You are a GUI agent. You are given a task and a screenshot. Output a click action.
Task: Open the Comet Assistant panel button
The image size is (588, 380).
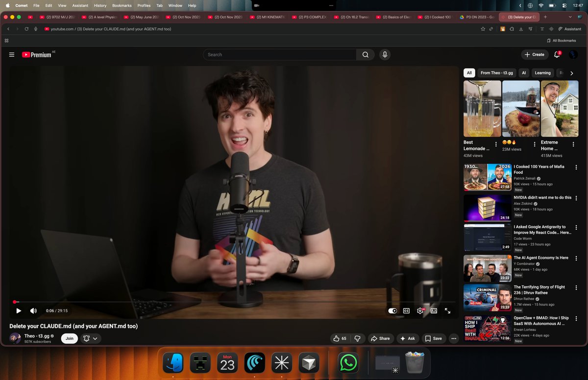click(x=570, y=29)
